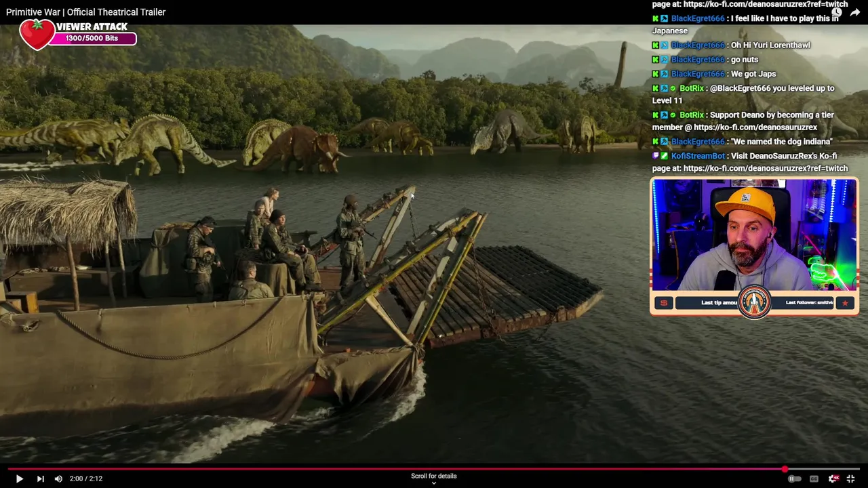Click the rocket badge under the webcam
Viewport: 868px width, 488px height.
coord(754,302)
